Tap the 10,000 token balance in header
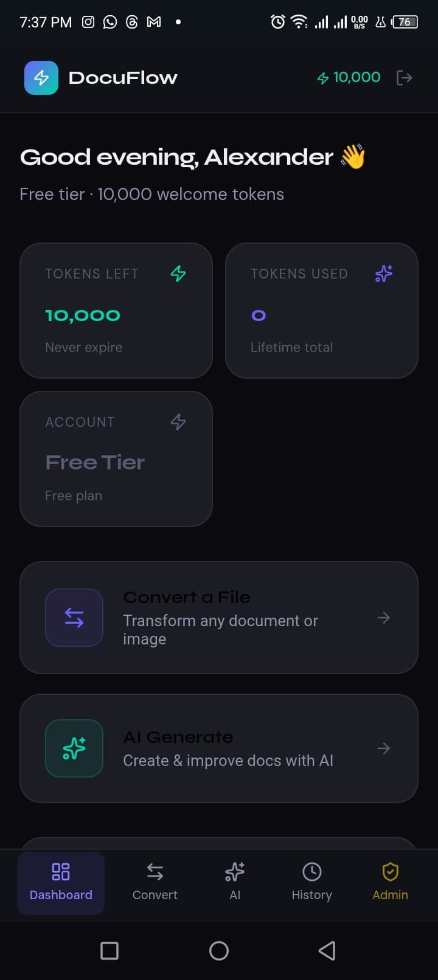 pos(349,78)
